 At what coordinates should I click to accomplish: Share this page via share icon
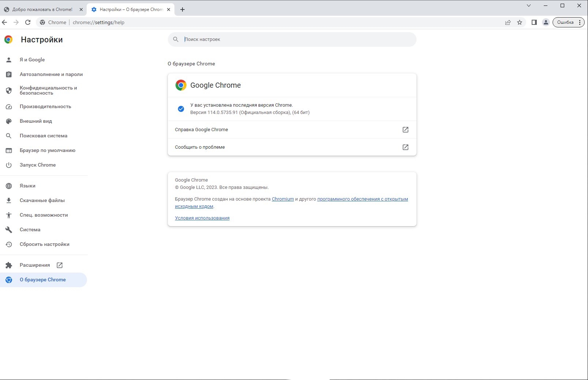(x=508, y=22)
